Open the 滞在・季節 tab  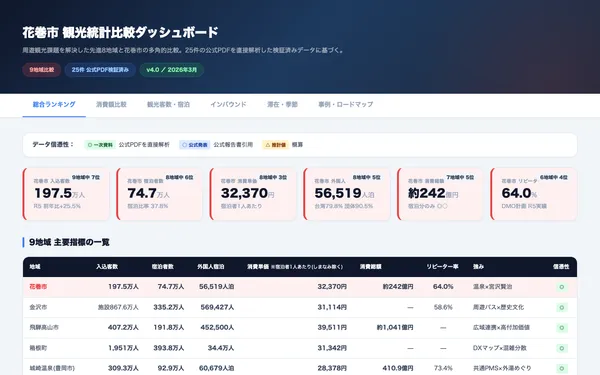pyautogui.click(x=282, y=104)
